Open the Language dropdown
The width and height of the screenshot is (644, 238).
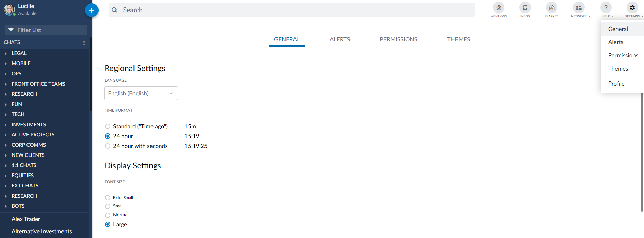point(141,93)
